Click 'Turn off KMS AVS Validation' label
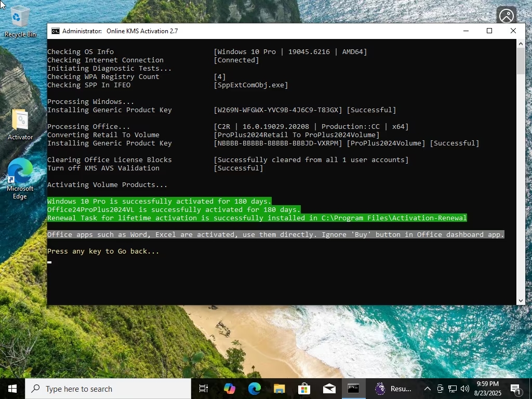Viewport: 532px width, 399px height. point(103,168)
